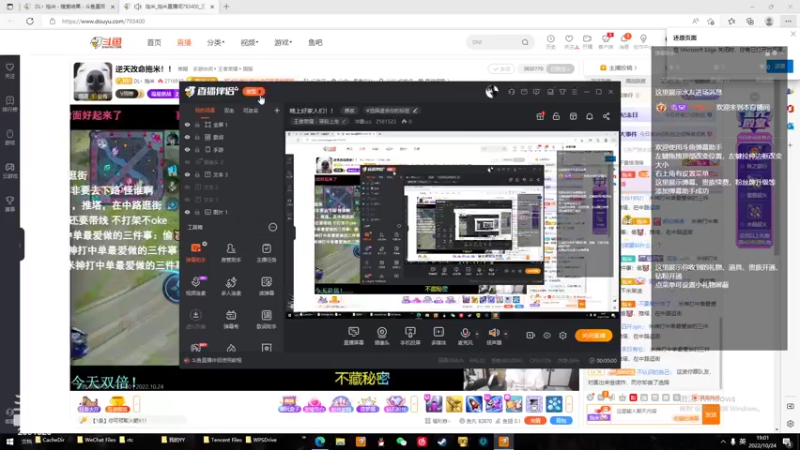Open the 读弹幕 tool icon
Screen dimensions: 800x450
point(266,286)
